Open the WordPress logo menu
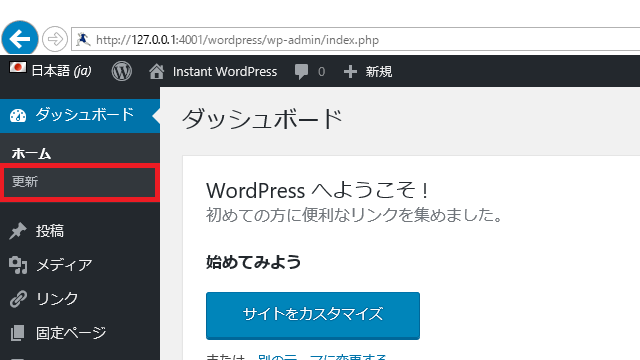The width and height of the screenshot is (640, 360). (122, 71)
